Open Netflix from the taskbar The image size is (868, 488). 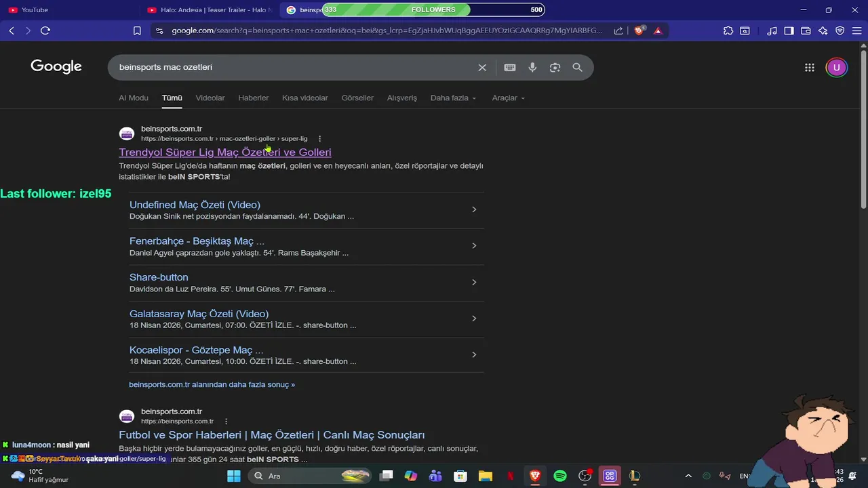(511, 476)
